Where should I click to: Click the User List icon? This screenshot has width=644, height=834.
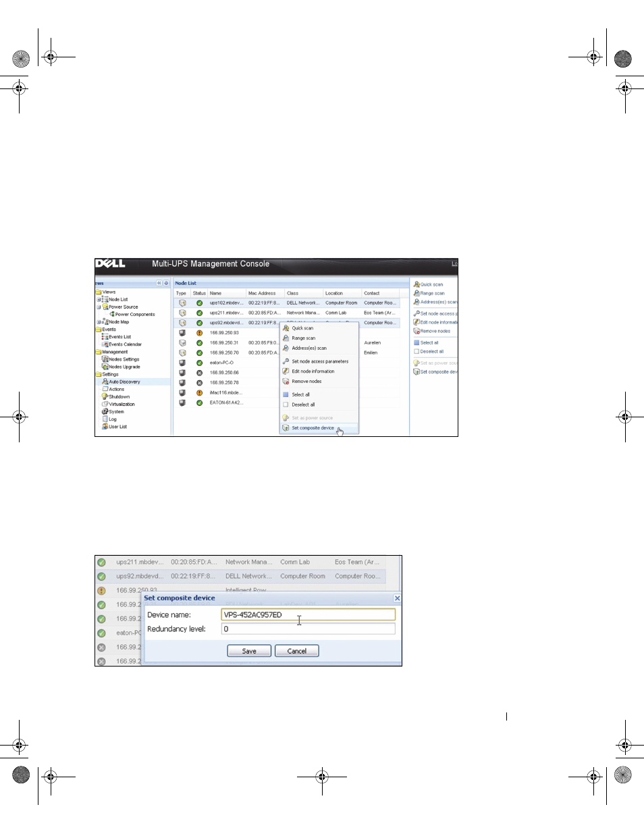click(105, 426)
